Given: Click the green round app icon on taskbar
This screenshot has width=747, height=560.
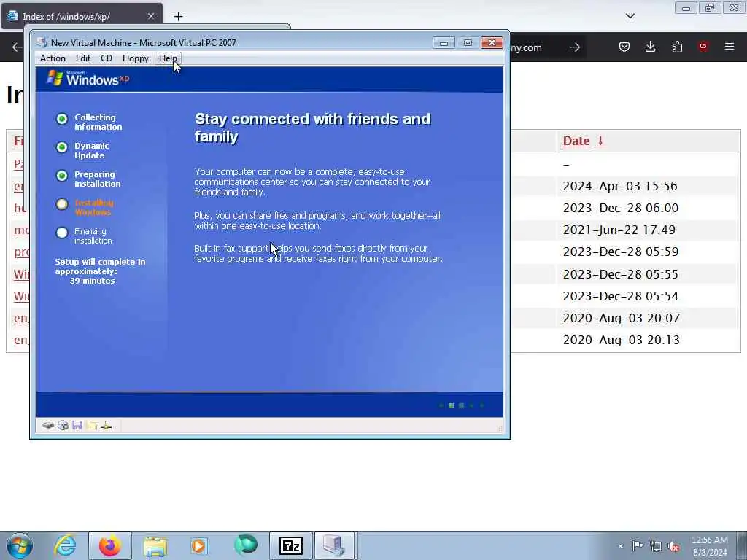Looking at the screenshot, I should tap(245, 545).
